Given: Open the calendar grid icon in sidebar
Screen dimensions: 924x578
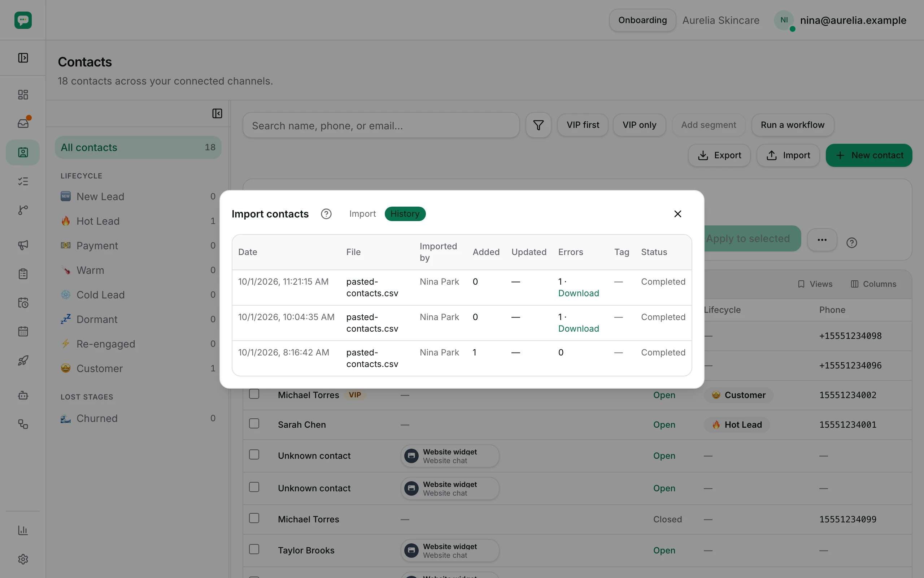Looking at the screenshot, I should point(23,331).
